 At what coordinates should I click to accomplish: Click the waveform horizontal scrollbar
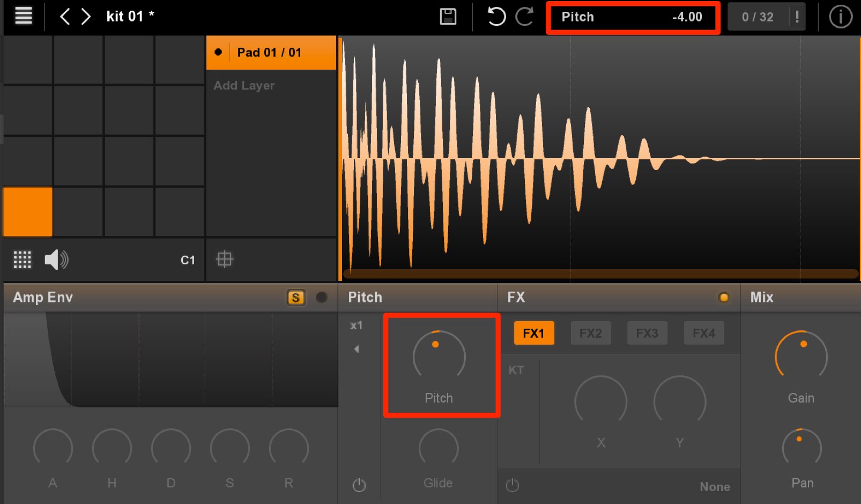pos(600,273)
